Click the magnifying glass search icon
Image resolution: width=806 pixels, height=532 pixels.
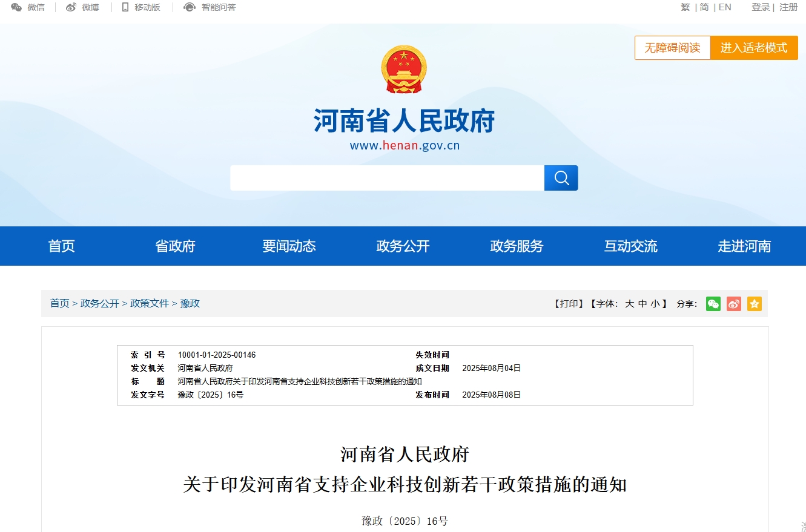[x=560, y=177]
